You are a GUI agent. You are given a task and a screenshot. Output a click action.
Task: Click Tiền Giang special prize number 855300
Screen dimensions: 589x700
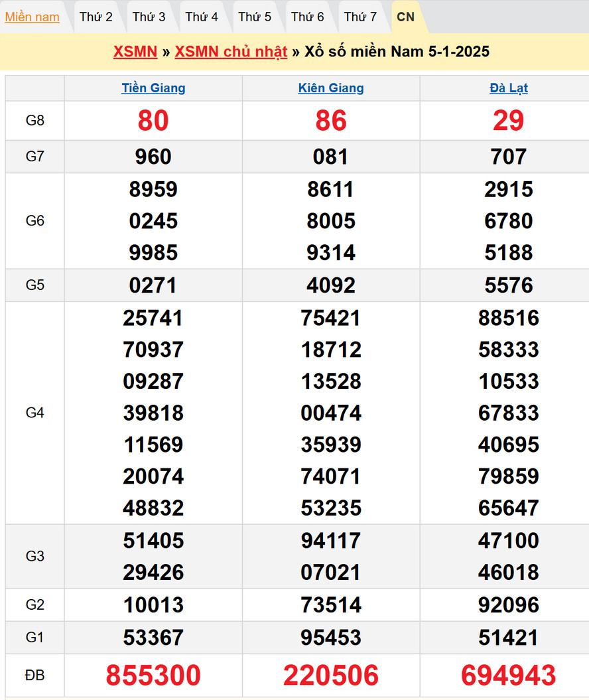[x=153, y=675]
